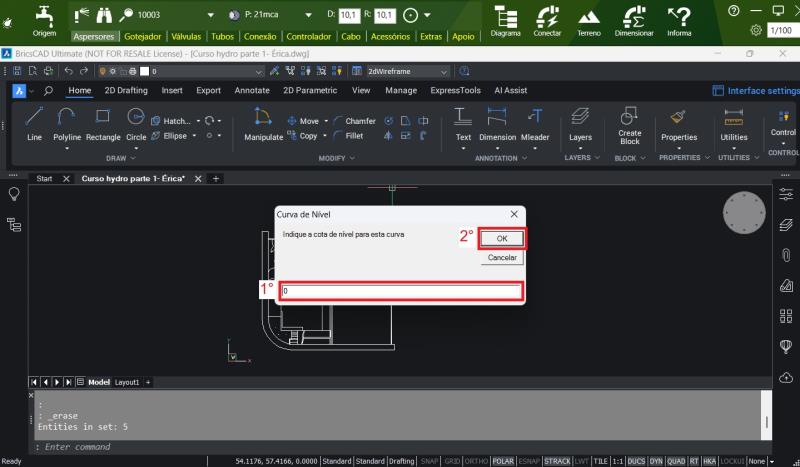Viewport: 800px width, 467px height.
Task: Toggle GRID in status bar
Action: 452,461
